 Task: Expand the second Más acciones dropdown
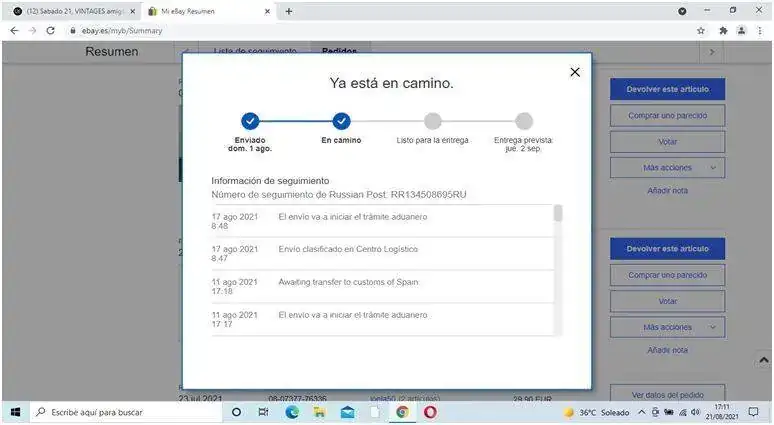[x=667, y=327]
